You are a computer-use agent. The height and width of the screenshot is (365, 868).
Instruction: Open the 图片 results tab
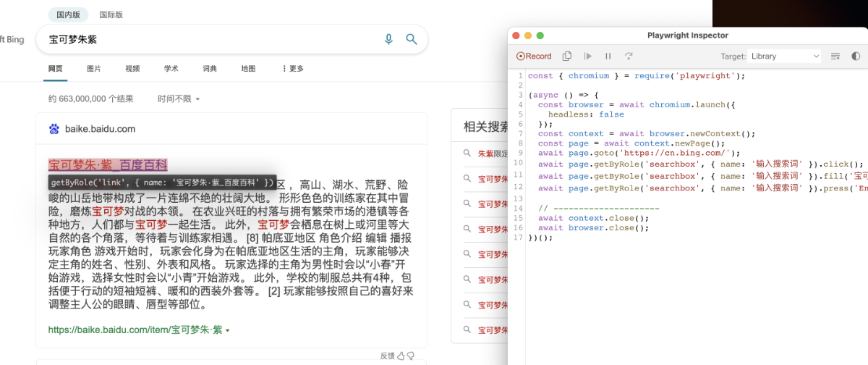tap(94, 69)
